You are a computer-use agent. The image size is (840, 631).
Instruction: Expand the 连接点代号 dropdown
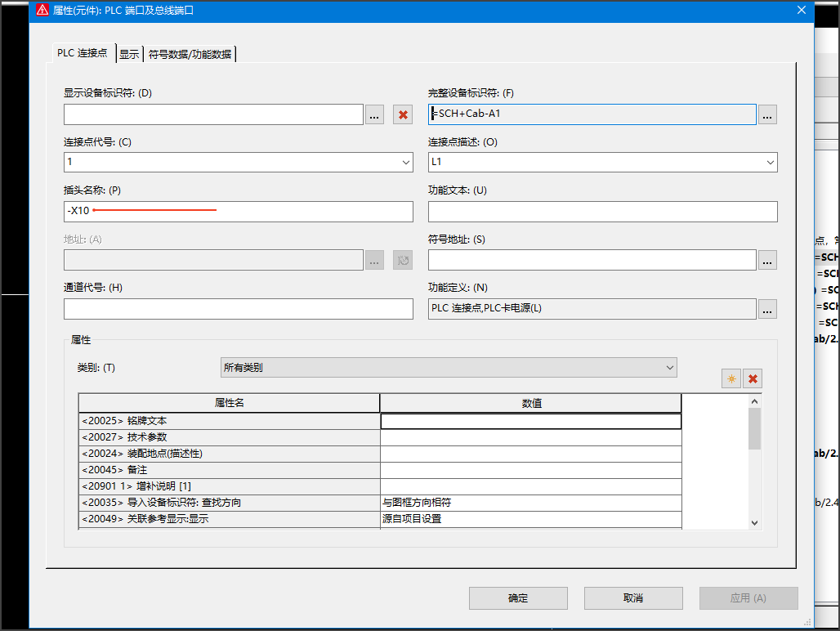click(x=405, y=163)
